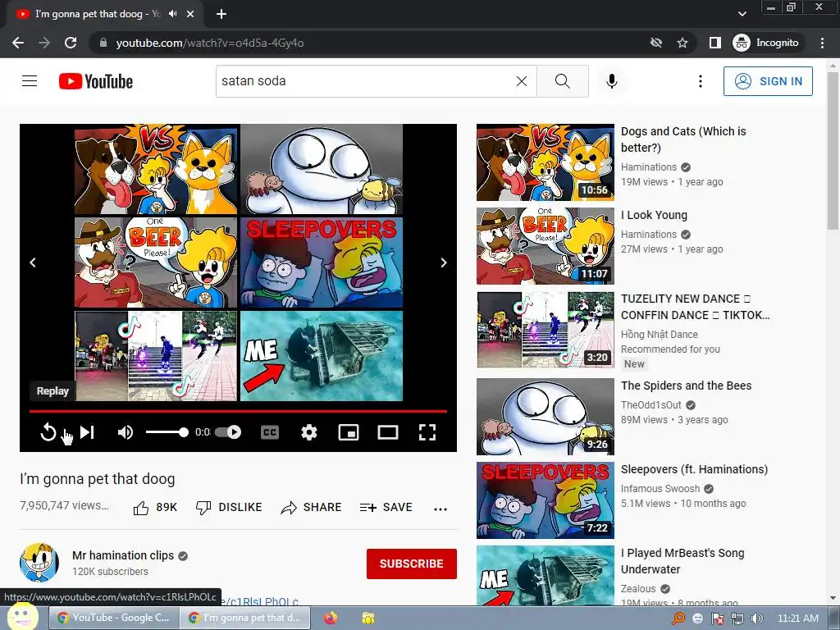Clear the search query X
The image size is (840, 630).
[x=521, y=81]
